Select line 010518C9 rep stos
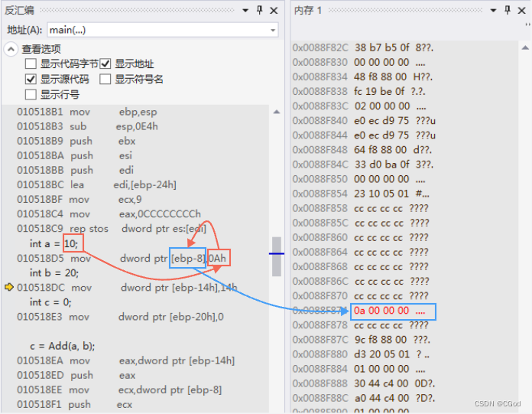The image size is (532, 414). 112,229
